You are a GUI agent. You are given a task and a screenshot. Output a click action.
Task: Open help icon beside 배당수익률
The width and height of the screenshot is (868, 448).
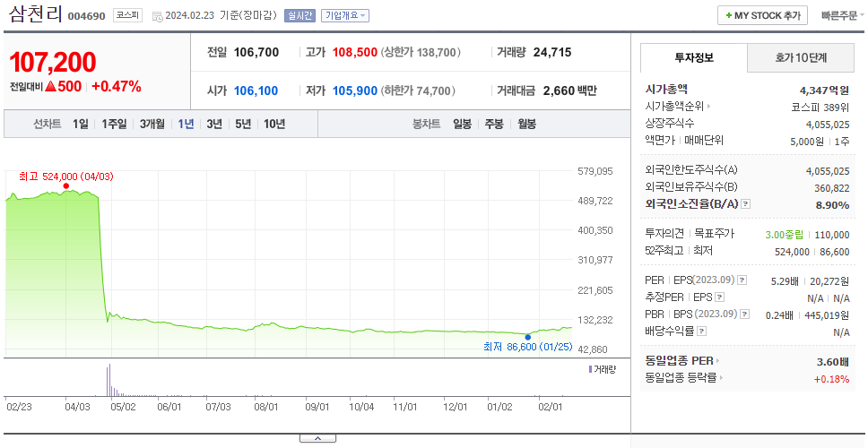click(701, 332)
